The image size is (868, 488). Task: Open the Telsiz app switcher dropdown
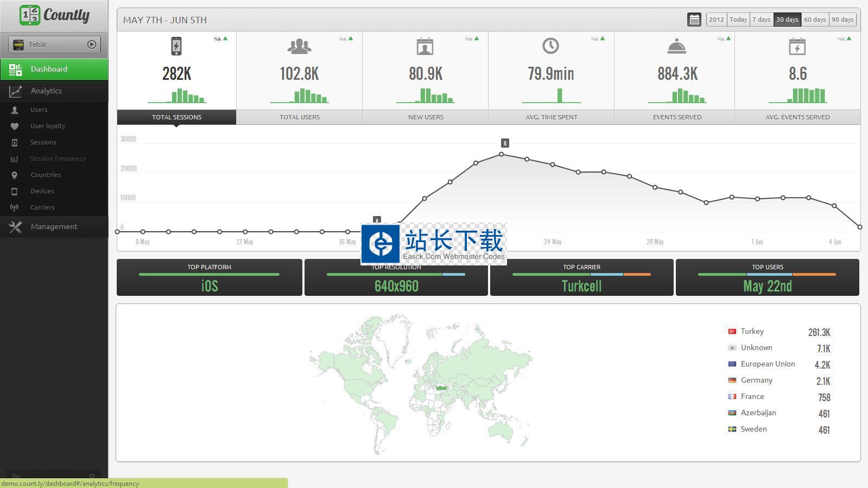(54, 45)
